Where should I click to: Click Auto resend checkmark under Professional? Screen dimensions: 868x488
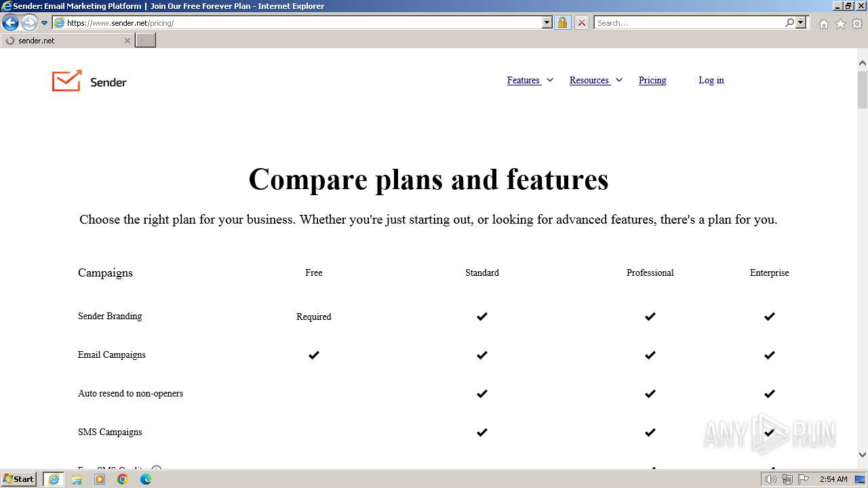(650, 394)
